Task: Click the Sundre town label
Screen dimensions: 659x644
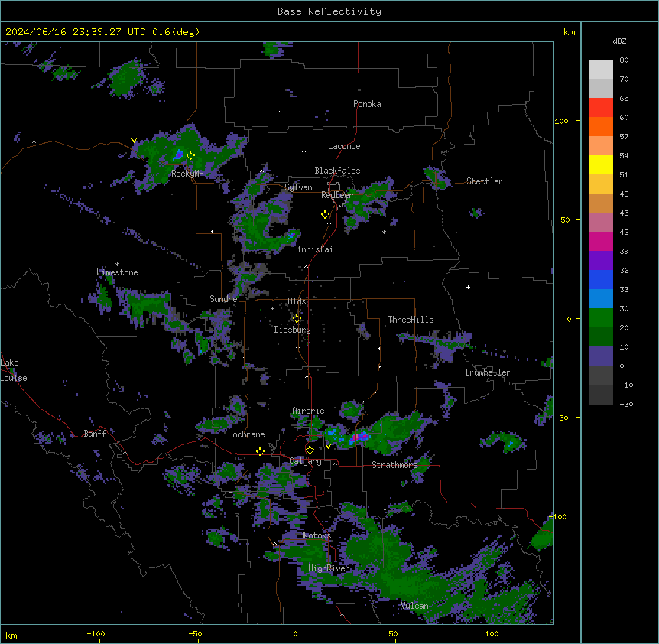Action: coord(223,299)
